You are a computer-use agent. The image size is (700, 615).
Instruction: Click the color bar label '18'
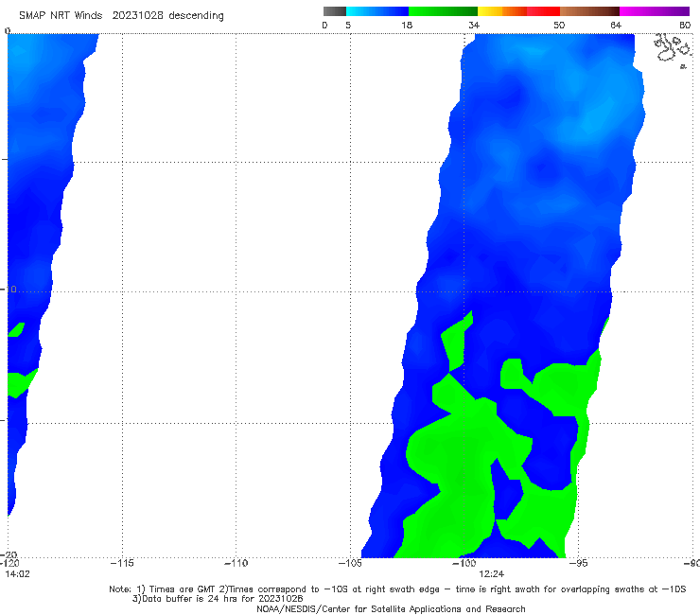407,25
